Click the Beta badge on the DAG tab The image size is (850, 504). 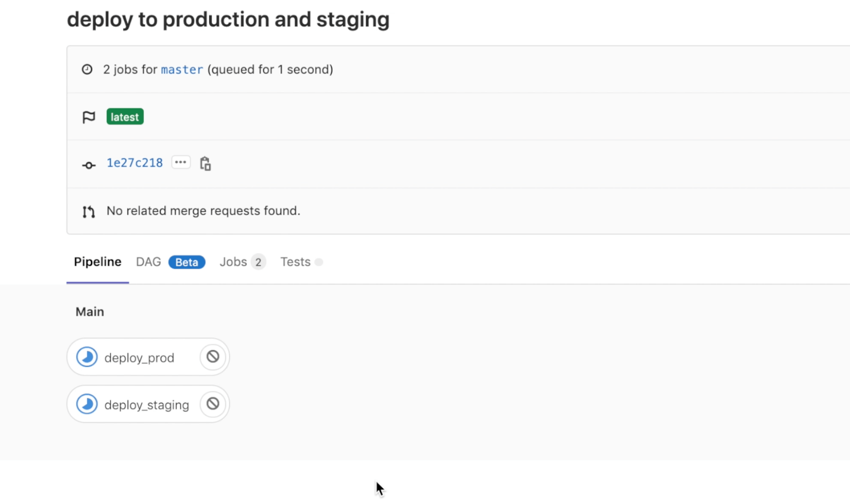(187, 262)
